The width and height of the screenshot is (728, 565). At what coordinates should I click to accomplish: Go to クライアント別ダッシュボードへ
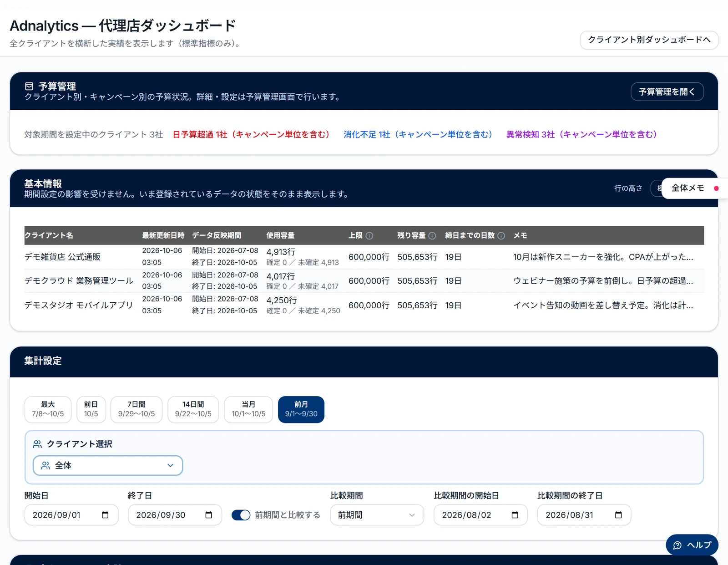coord(649,40)
